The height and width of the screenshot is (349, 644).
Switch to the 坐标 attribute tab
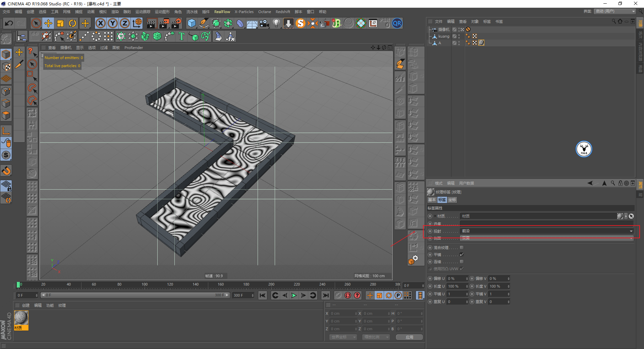point(452,200)
